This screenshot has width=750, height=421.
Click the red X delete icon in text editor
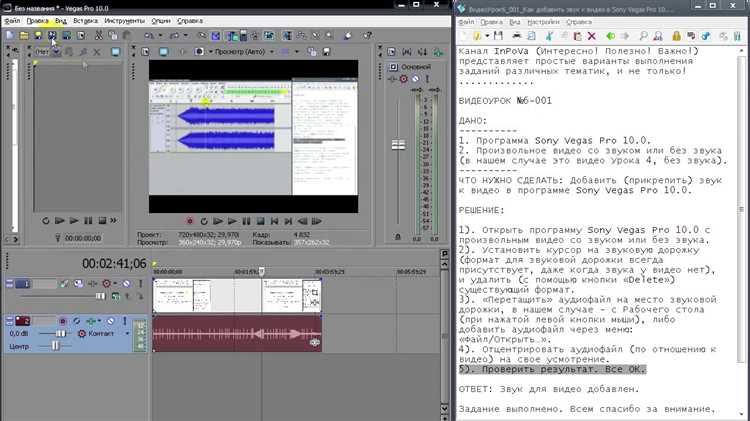[592, 36]
